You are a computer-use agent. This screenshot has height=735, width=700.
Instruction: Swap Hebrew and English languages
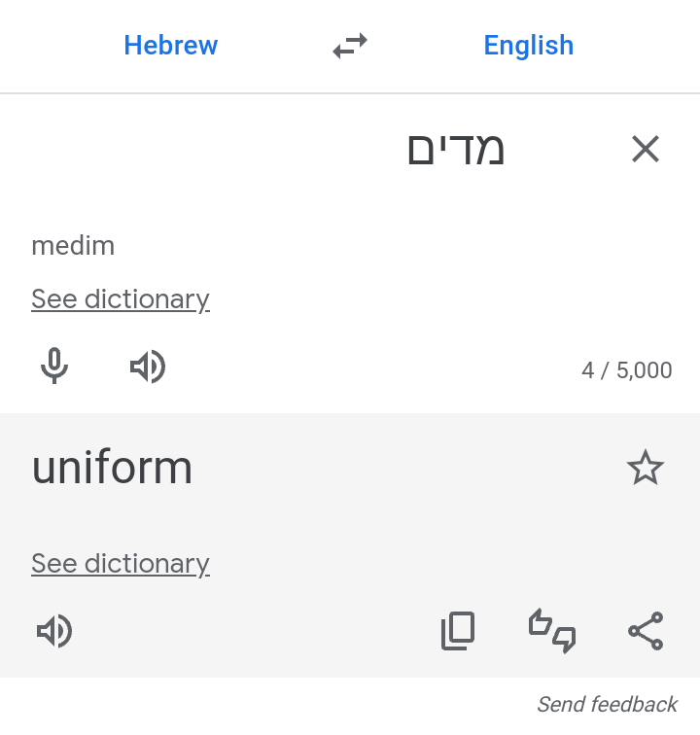point(350,46)
